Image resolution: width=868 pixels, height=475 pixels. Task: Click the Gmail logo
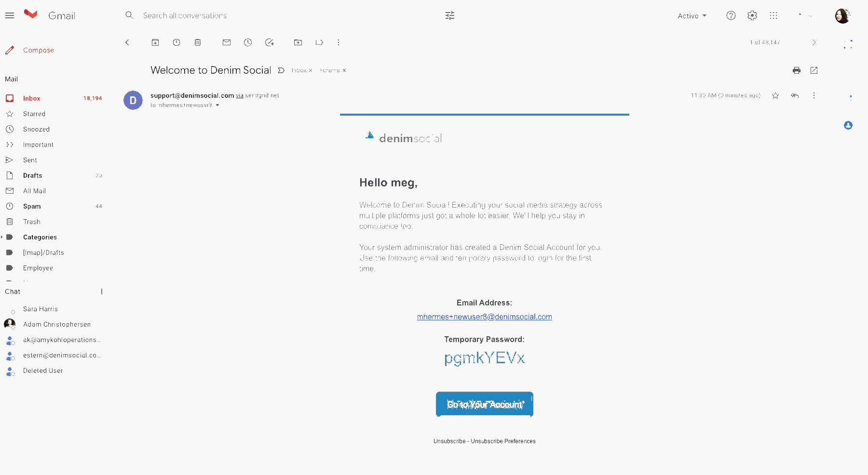click(x=50, y=15)
